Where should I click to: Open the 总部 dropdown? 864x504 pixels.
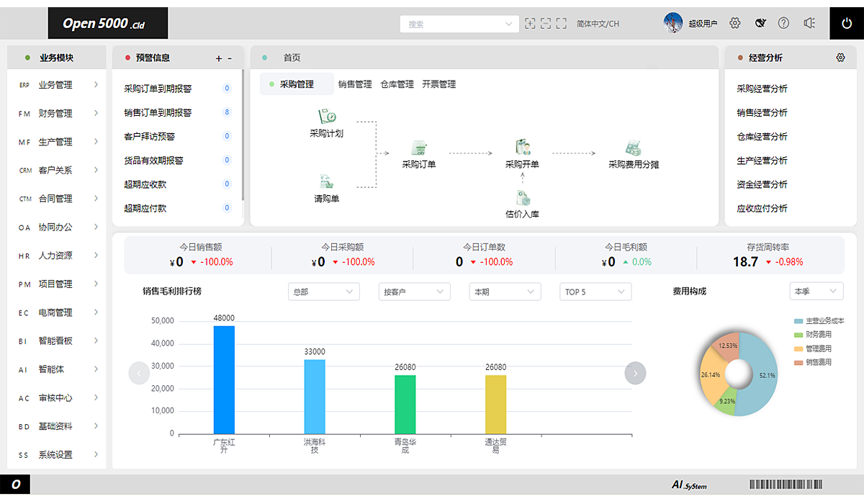[323, 292]
